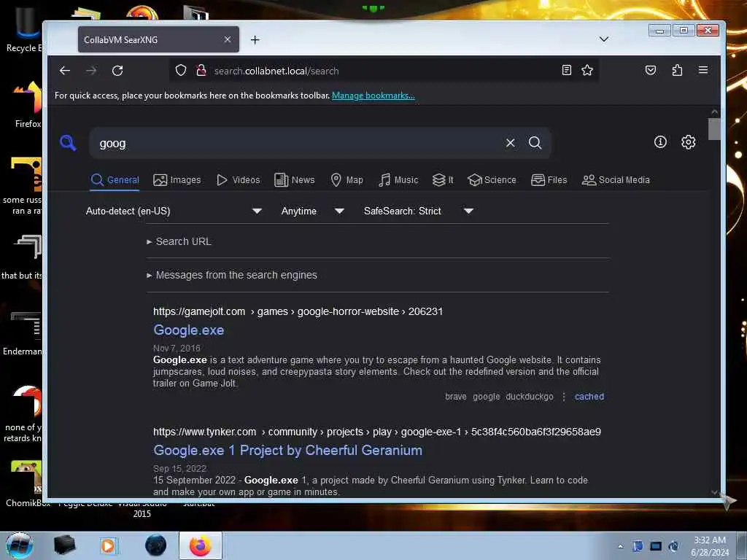The image size is (747, 560).
Task: Open the Windows Start orb
Action: (19, 545)
